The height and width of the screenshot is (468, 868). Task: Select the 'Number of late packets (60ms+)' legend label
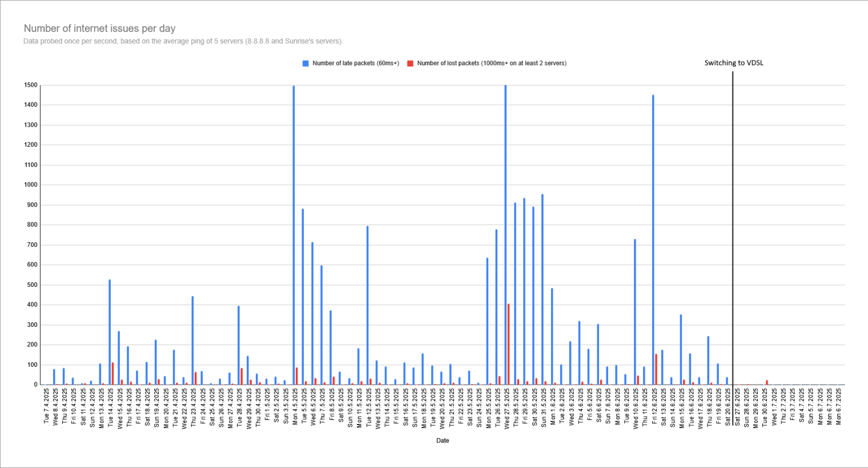[355, 63]
